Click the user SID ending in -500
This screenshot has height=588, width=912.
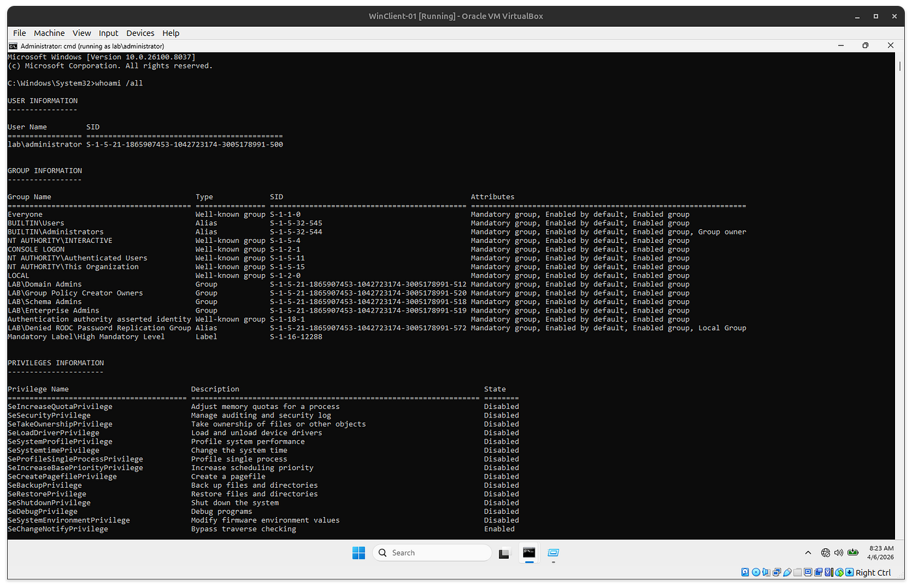(184, 145)
